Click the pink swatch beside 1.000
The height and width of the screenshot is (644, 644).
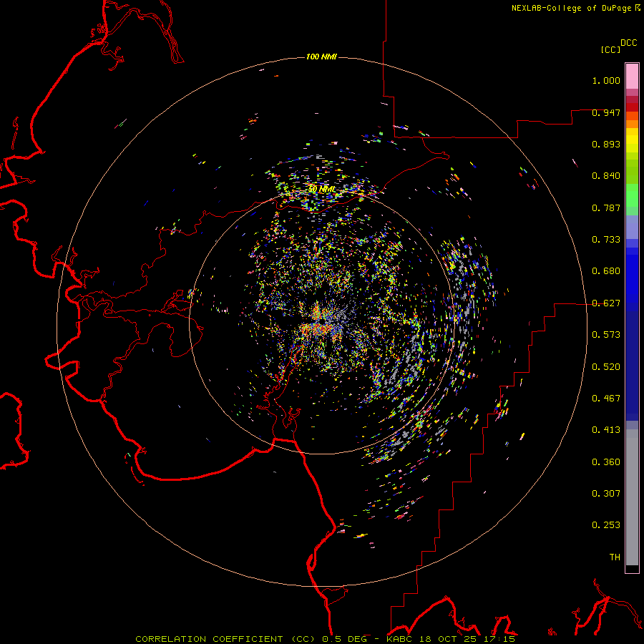pyautogui.click(x=632, y=77)
